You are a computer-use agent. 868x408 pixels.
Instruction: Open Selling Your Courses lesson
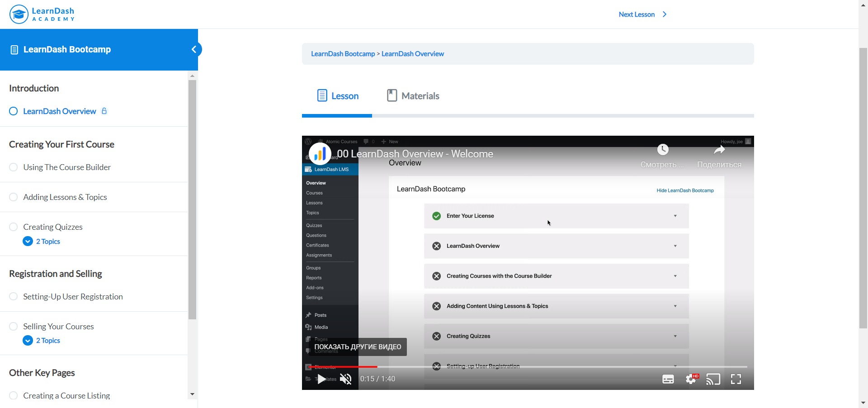(x=58, y=327)
